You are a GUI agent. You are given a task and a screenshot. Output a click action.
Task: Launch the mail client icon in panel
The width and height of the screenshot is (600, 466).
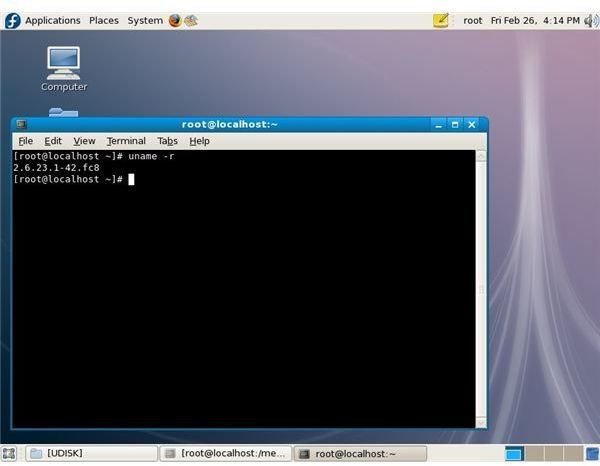pos(191,20)
